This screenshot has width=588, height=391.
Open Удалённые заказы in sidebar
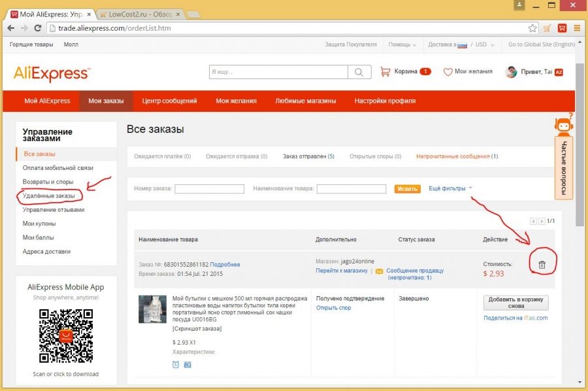[x=49, y=196]
